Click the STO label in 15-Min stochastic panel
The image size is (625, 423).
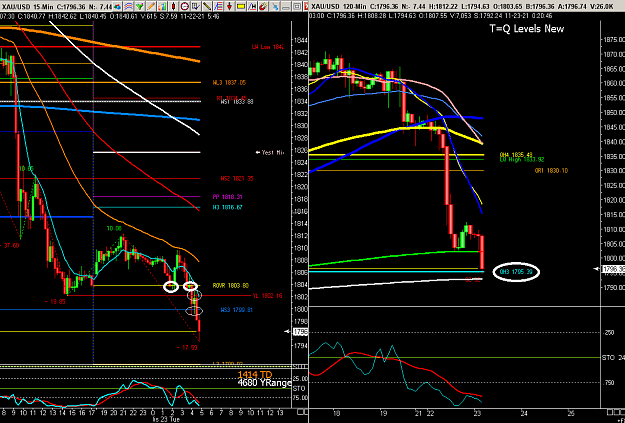(298, 388)
